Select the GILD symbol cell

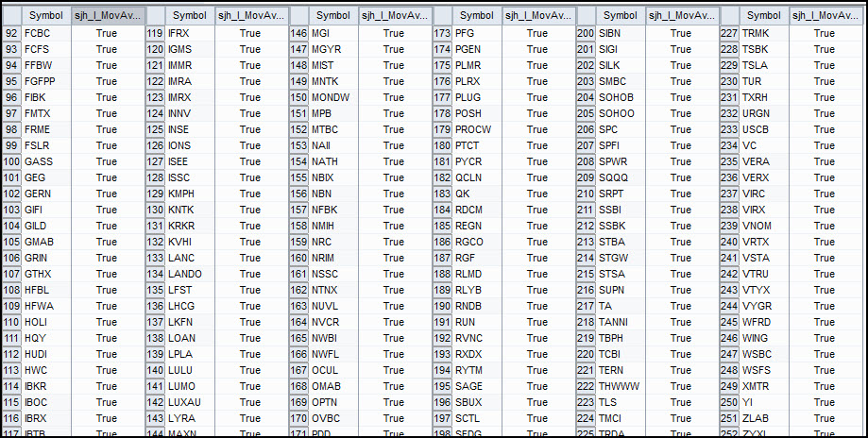[46, 226]
